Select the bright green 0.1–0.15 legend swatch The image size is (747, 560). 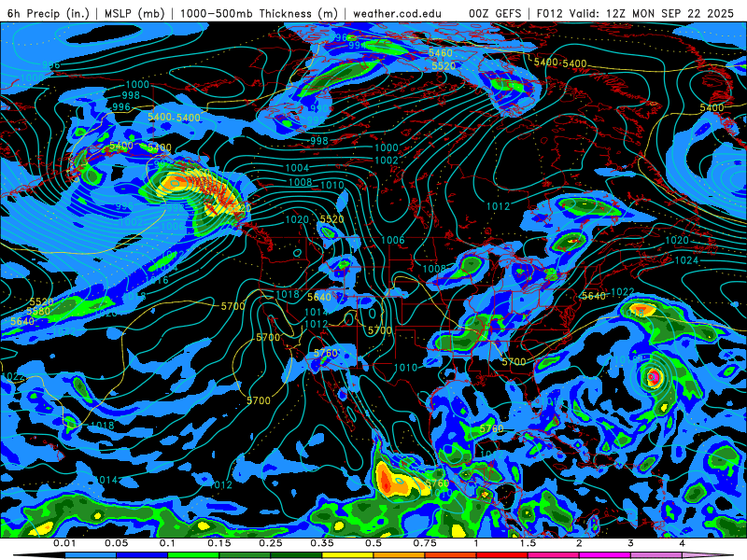click(x=193, y=555)
